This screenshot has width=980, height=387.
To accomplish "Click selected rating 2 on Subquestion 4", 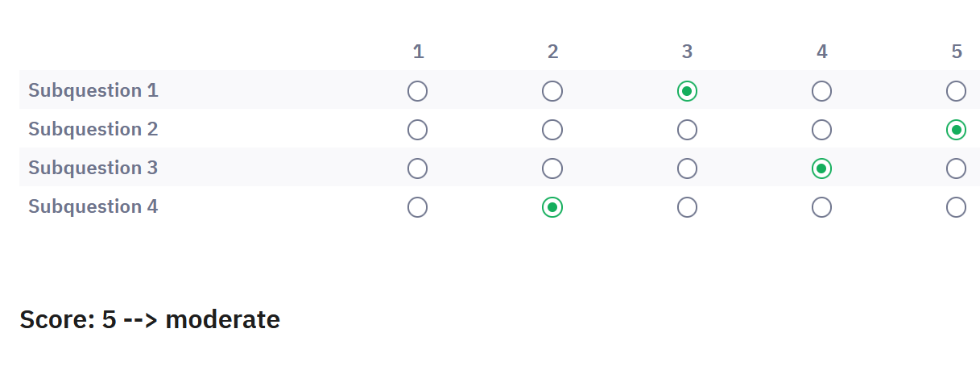I will 552,207.
